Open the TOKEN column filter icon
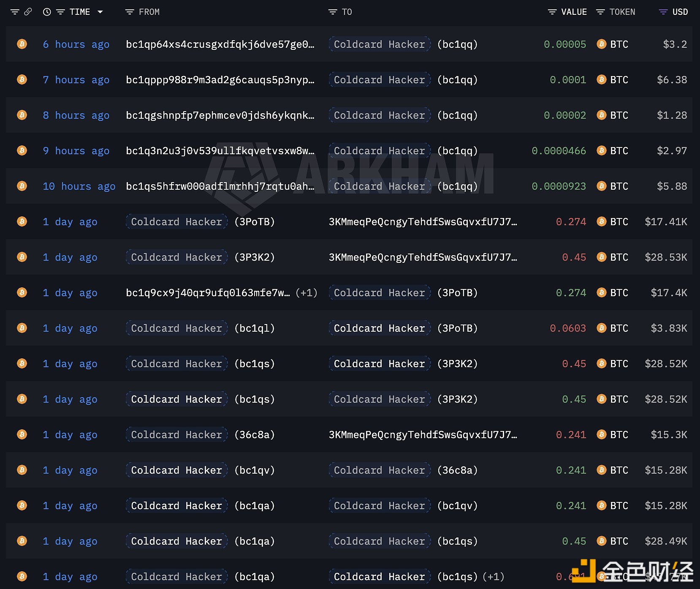Image resolution: width=700 pixels, height=589 pixels. [600, 12]
